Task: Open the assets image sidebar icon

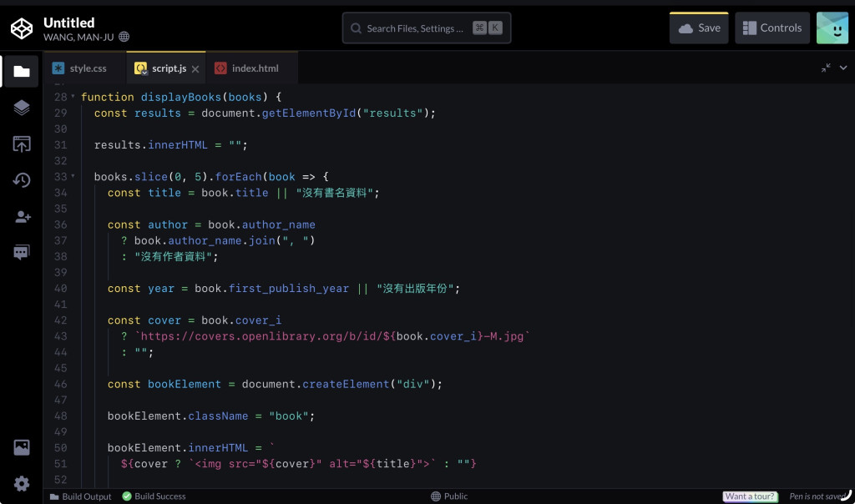Action: tap(21, 447)
